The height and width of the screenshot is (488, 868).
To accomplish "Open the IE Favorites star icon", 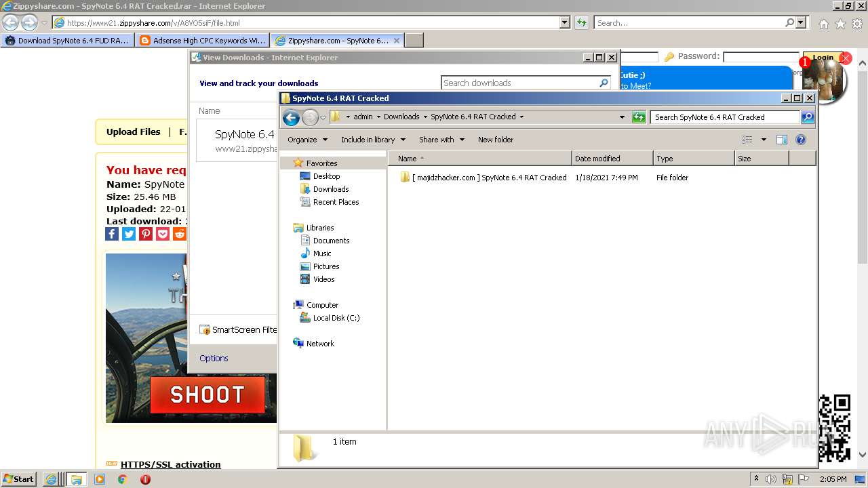I will 840,24.
